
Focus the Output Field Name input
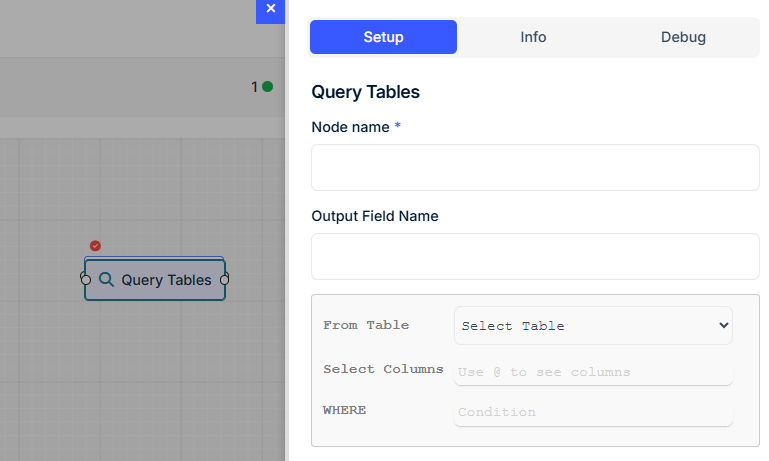[535, 256]
